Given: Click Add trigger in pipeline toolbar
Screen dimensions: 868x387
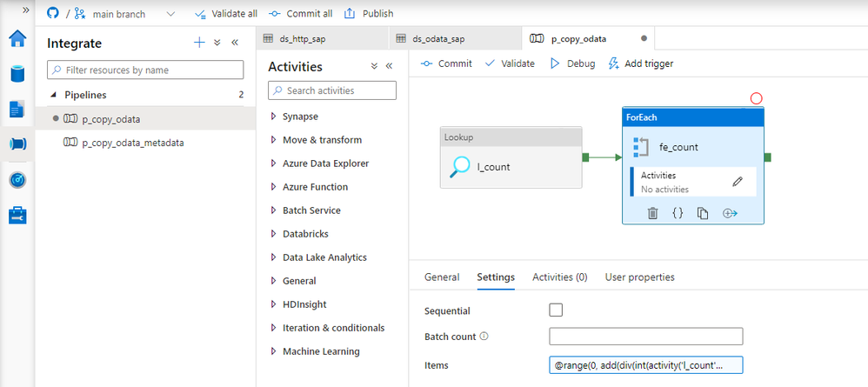Looking at the screenshot, I should [640, 63].
